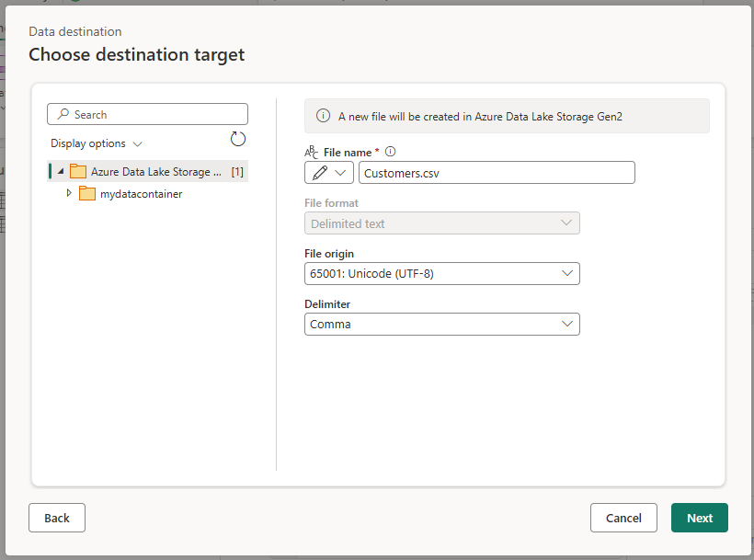Viewport: 754px width, 560px height.
Task: Select the mydatacontainer tree item
Action: click(141, 194)
